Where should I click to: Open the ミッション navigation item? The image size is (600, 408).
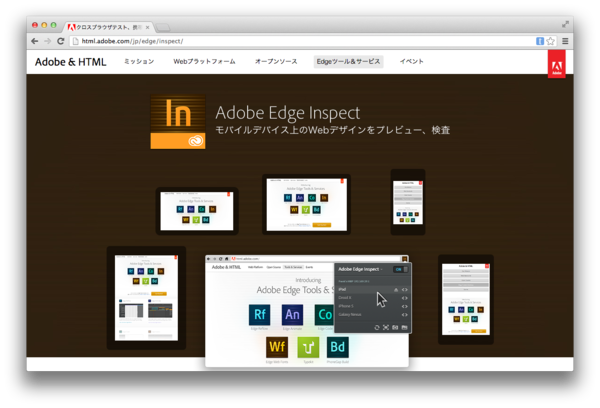(x=139, y=62)
